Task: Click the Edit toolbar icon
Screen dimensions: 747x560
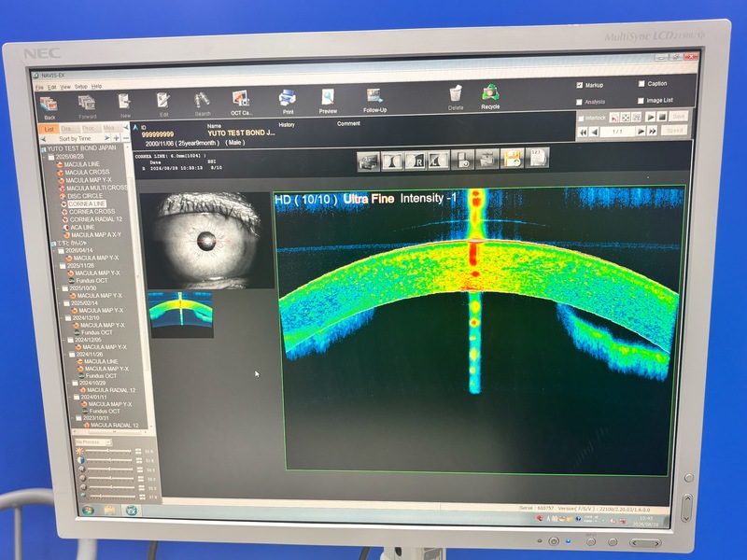Action: [163, 101]
